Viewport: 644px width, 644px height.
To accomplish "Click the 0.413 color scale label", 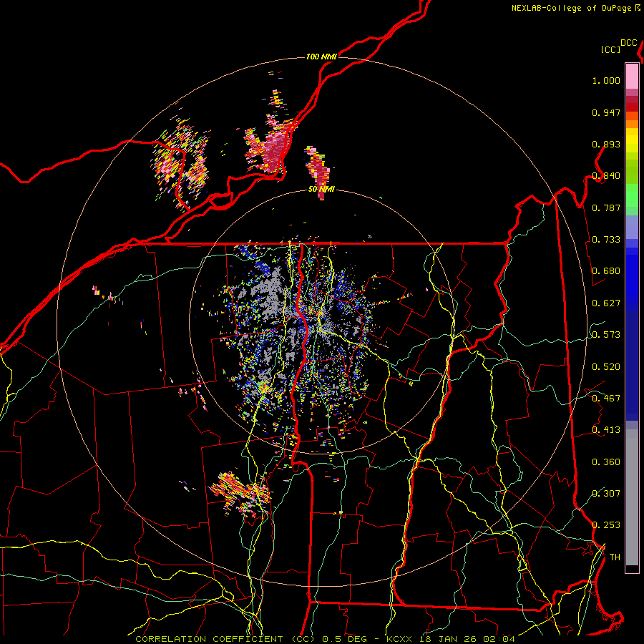I will [606, 430].
